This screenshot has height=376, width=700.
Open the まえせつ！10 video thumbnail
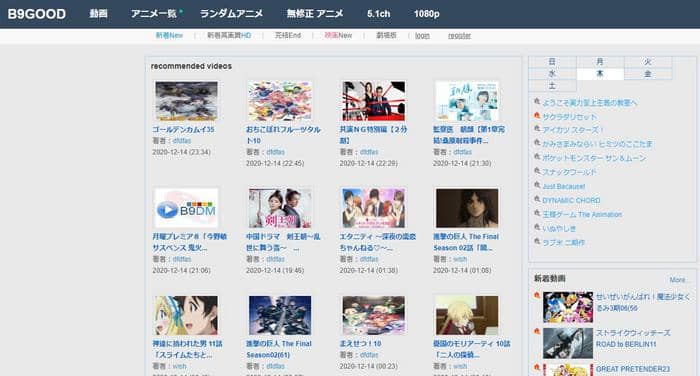coord(373,315)
